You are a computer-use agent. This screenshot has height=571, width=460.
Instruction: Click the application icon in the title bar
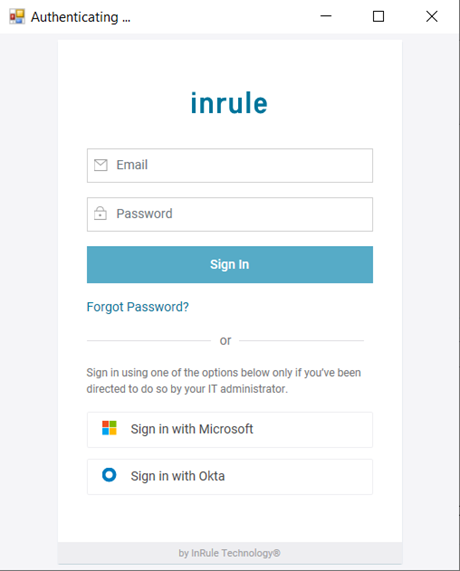pos(17,16)
